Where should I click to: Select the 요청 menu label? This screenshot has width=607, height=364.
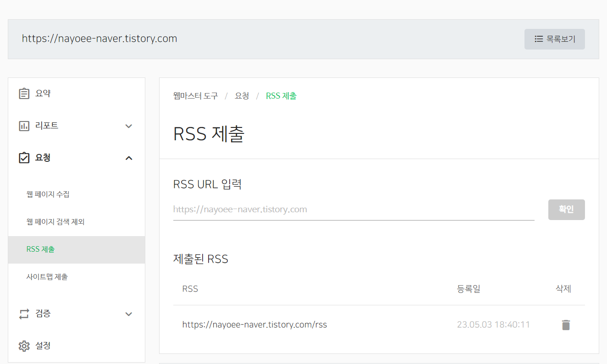[43, 158]
